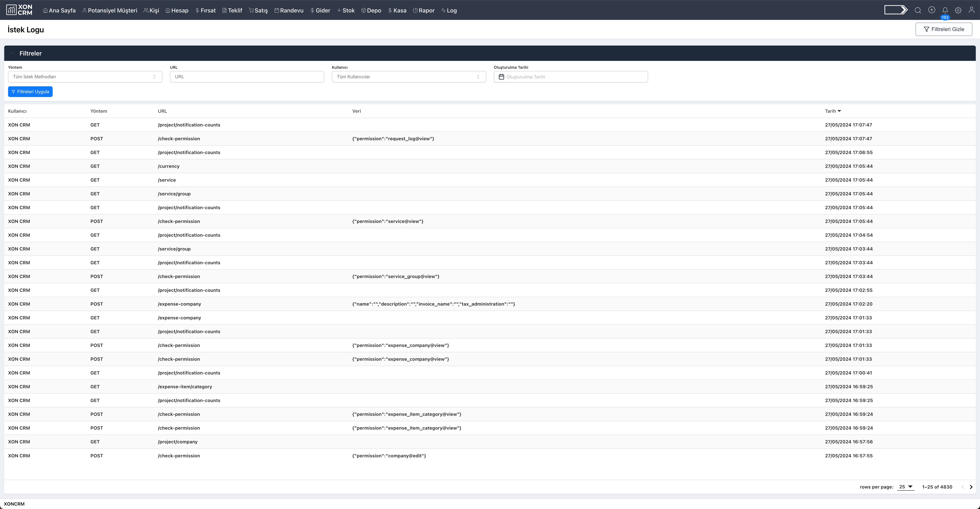The height and width of the screenshot is (509, 980).
Task: Click Filtreleri Uygula button
Action: tap(30, 92)
